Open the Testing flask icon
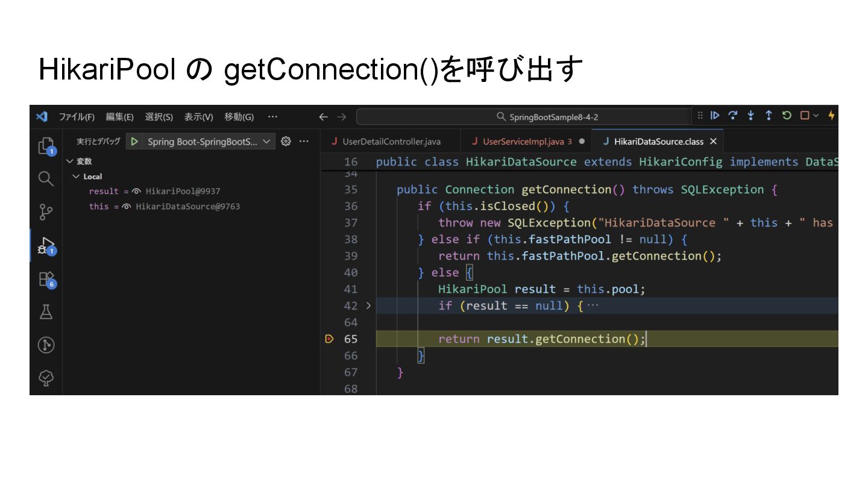 pyautogui.click(x=46, y=311)
